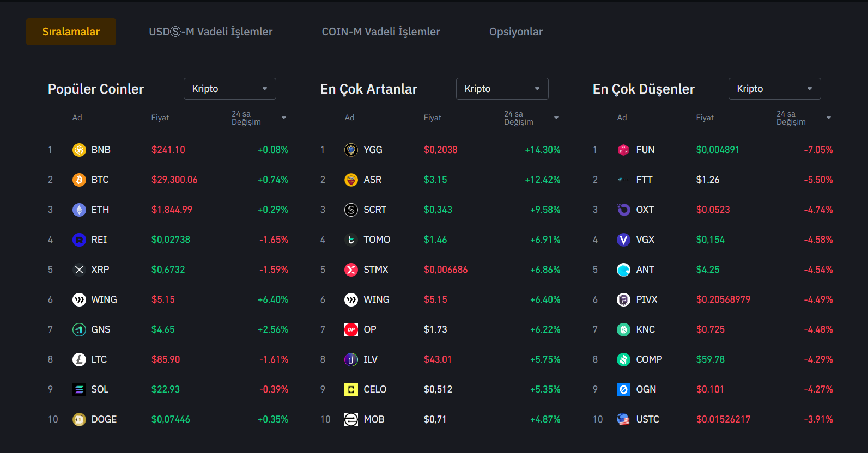Click the BTC bitcoin icon
This screenshot has width=868, height=453.
point(79,180)
